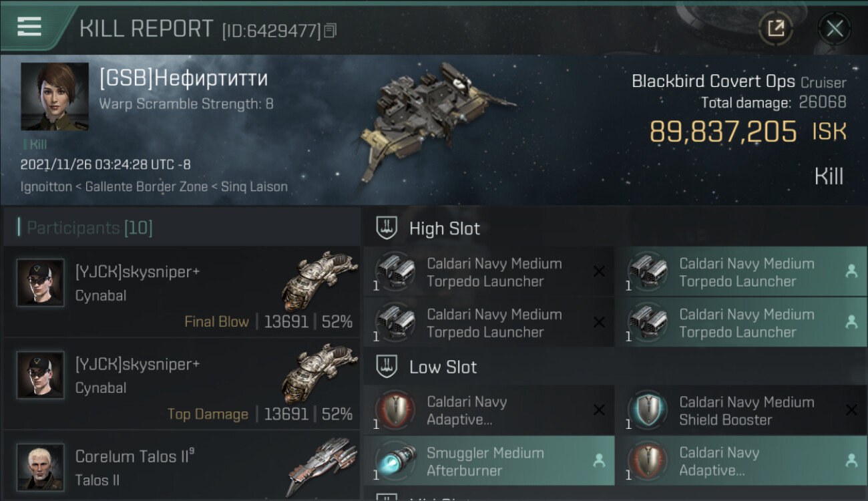
Task: Click the Final Blow Cynabal ship icon
Action: (x=320, y=281)
